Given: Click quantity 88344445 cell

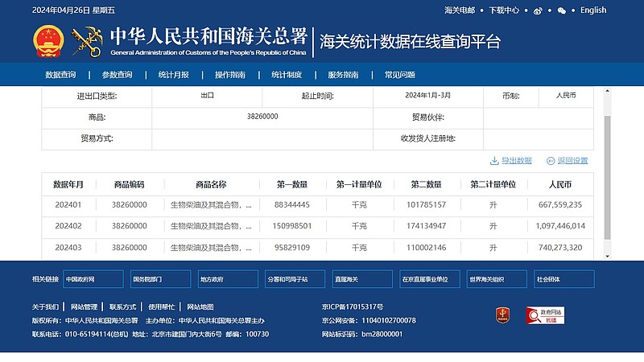Looking at the screenshot, I should tap(292, 205).
